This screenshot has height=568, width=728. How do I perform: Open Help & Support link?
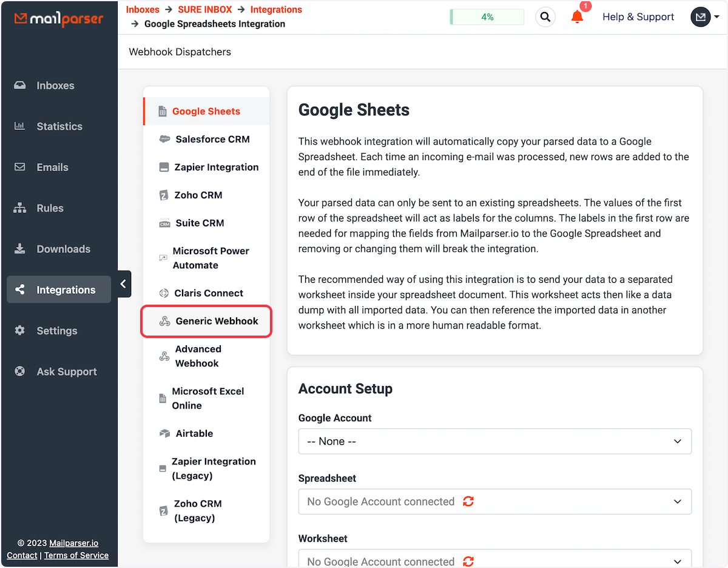[x=638, y=17]
